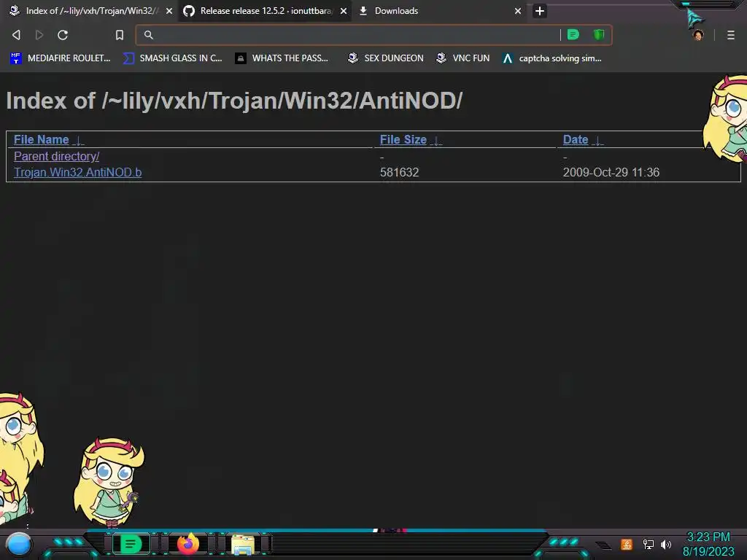Open the Start orb on taskbar
This screenshot has width=747, height=560.
19,544
